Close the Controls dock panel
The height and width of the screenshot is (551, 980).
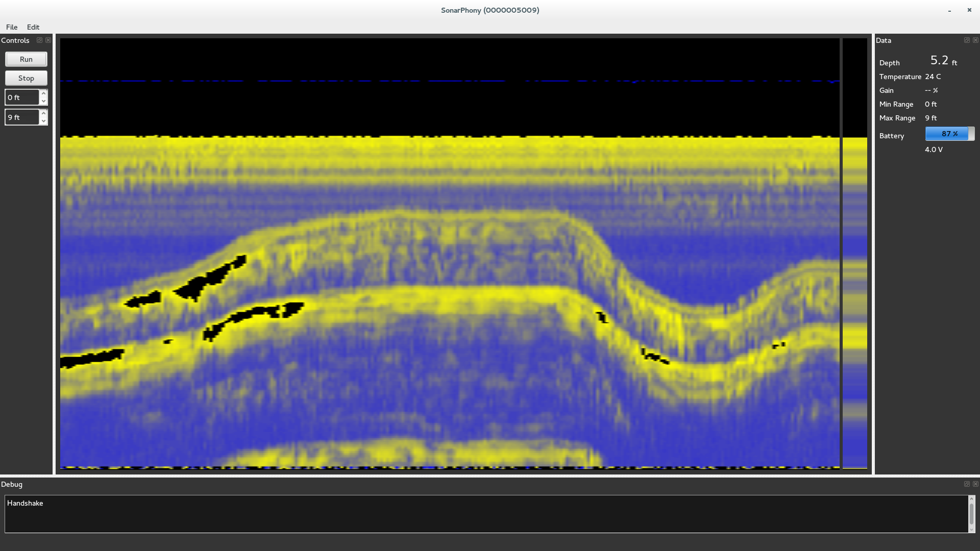pyautogui.click(x=48, y=40)
